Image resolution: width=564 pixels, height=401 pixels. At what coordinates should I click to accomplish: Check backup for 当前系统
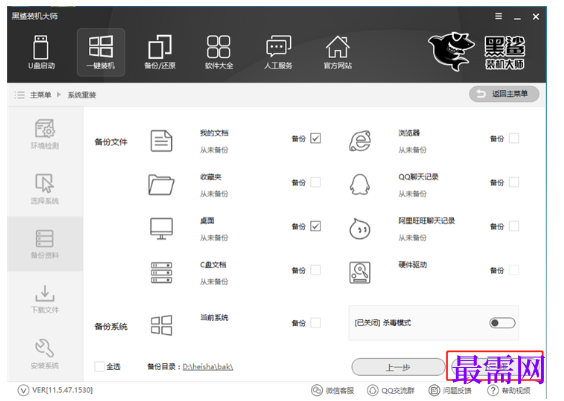[x=315, y=323]
